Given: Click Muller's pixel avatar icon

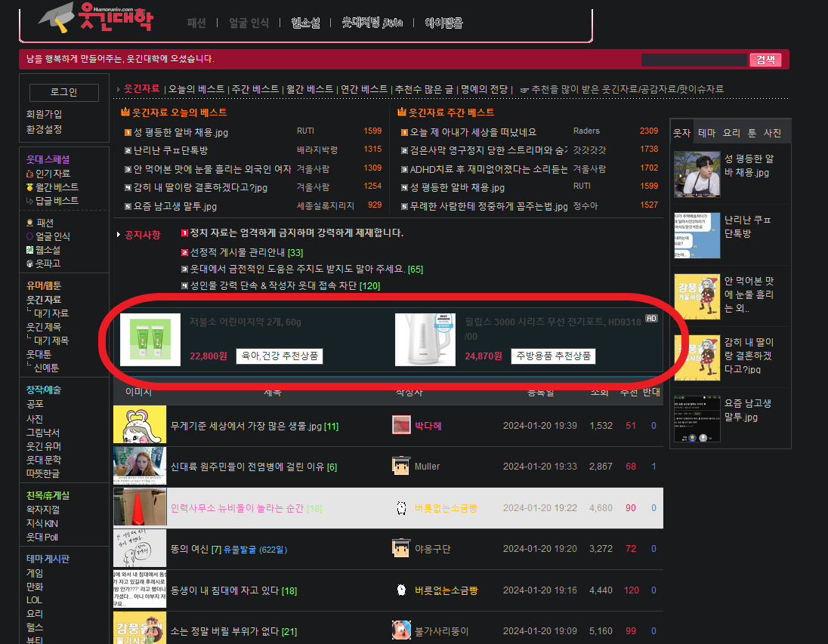Looking at the screenshot, I should [x=401, y=467].
